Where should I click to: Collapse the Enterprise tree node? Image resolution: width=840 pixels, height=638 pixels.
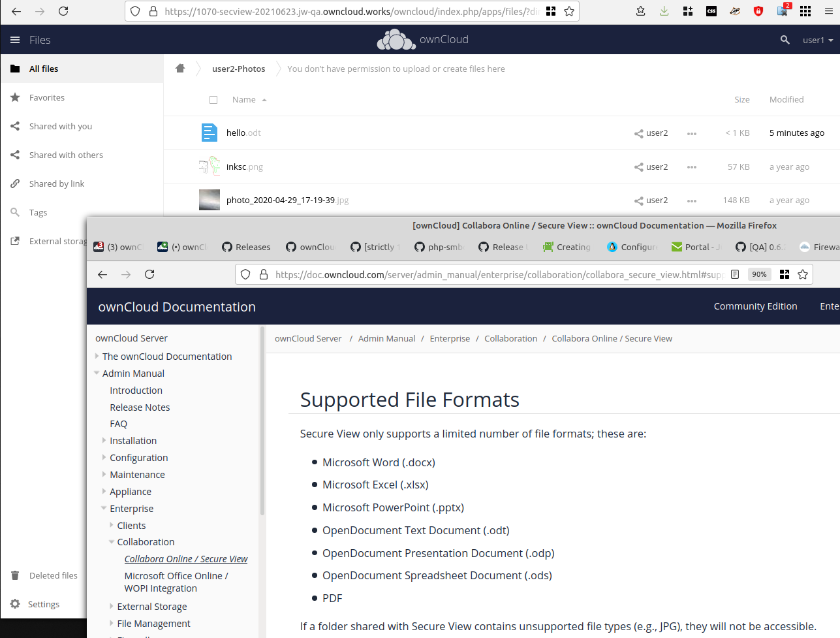pos(104,507)
